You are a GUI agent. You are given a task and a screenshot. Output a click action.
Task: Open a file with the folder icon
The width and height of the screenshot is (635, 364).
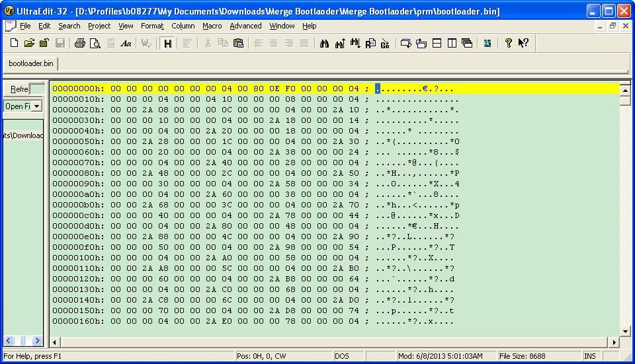pos(29,43)
